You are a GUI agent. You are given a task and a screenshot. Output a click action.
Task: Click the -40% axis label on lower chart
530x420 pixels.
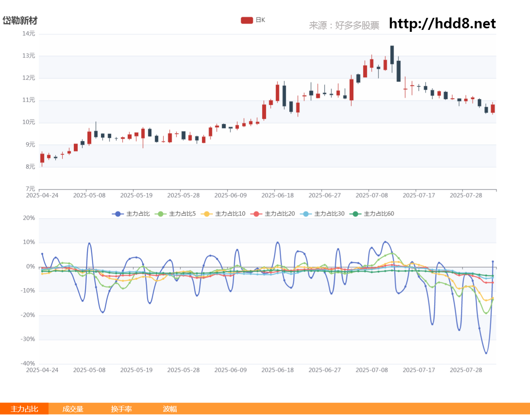pos(28,364)
